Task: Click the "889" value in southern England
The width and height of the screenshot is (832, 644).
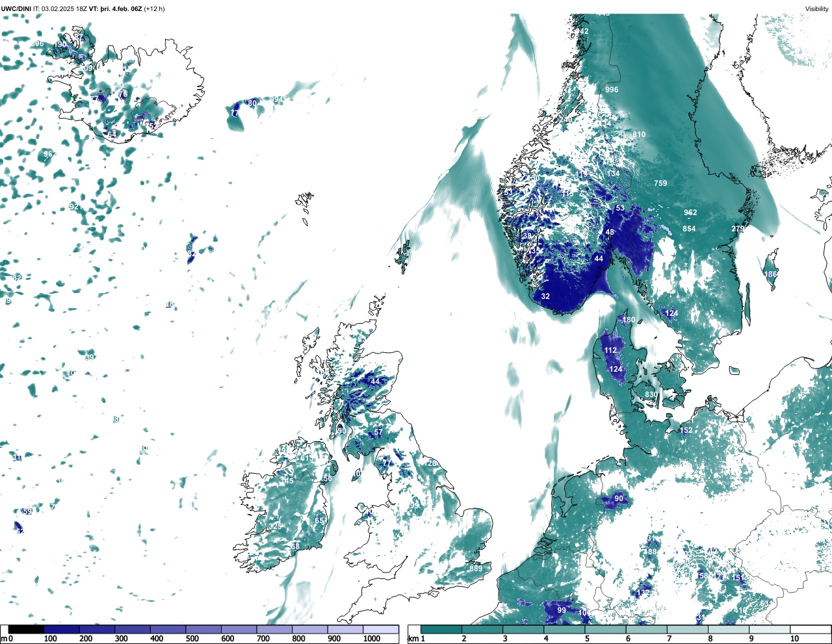Action: [x=476, y=569]
